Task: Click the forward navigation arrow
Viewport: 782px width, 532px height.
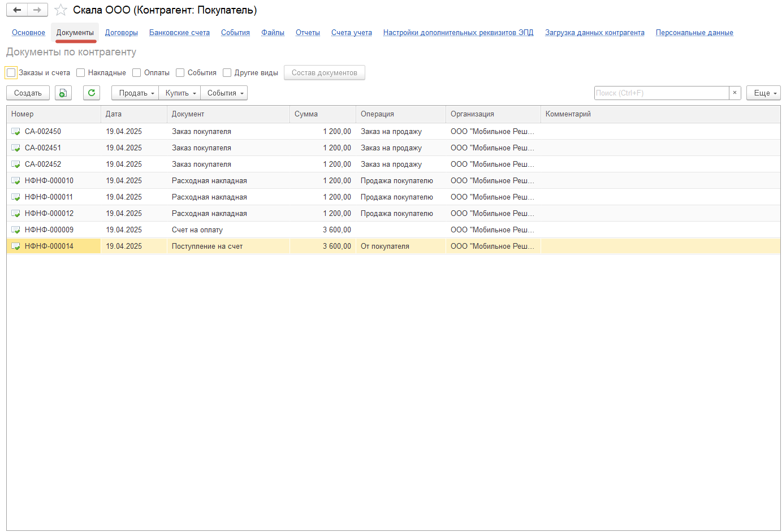Action: 37,10
